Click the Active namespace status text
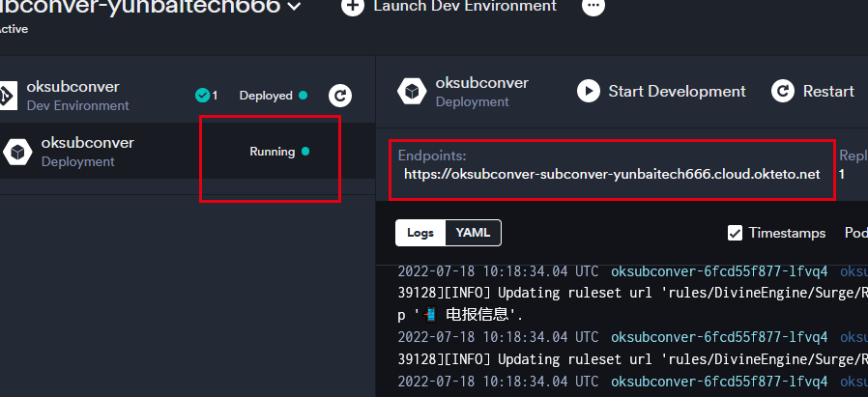868x397 pixels. pos(13,29)
